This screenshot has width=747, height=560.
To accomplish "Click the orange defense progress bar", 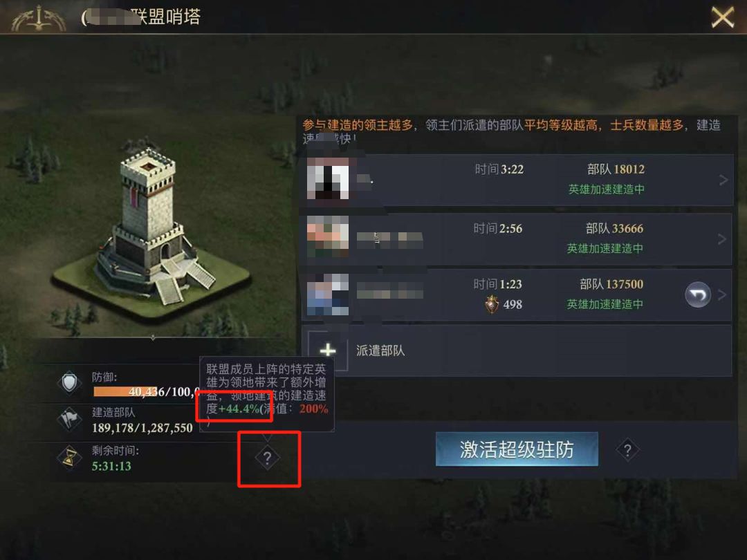I will point(125,391).
